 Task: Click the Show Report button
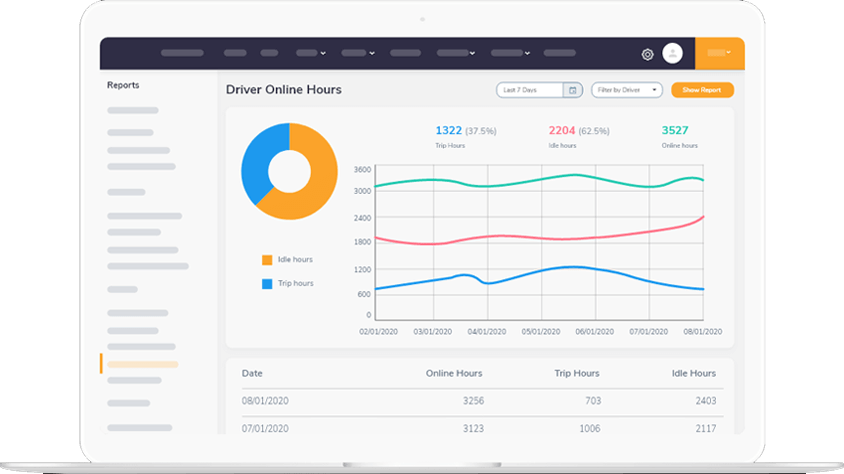[702, 90]
